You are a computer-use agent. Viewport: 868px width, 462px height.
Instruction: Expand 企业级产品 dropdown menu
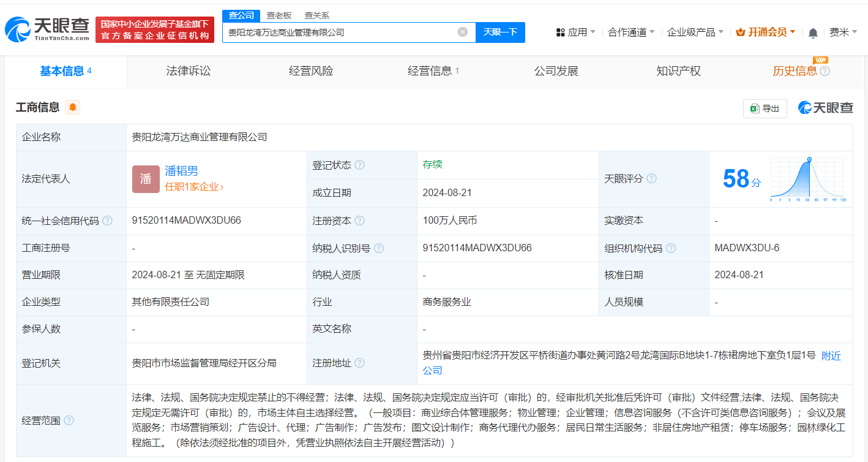pyautogui.click(x=695, y=32)
